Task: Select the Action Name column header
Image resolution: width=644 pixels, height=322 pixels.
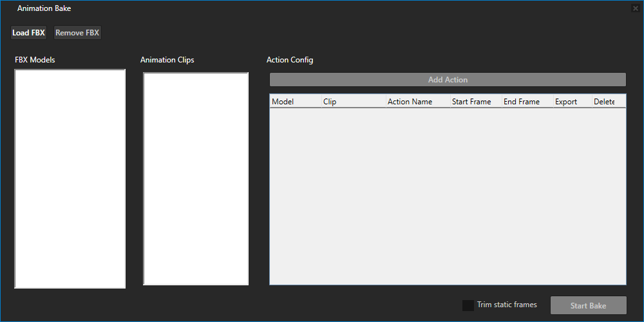Action: pos(418,102)
